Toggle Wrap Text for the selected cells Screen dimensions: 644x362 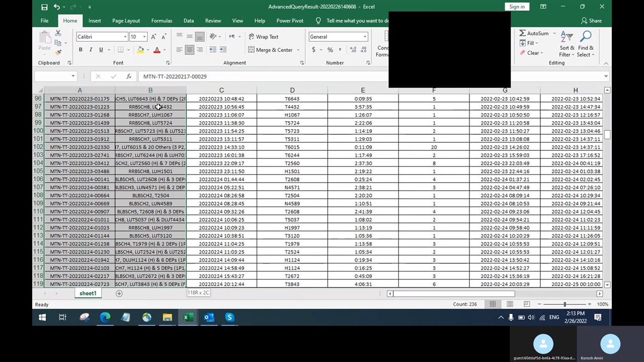(263, 37)
